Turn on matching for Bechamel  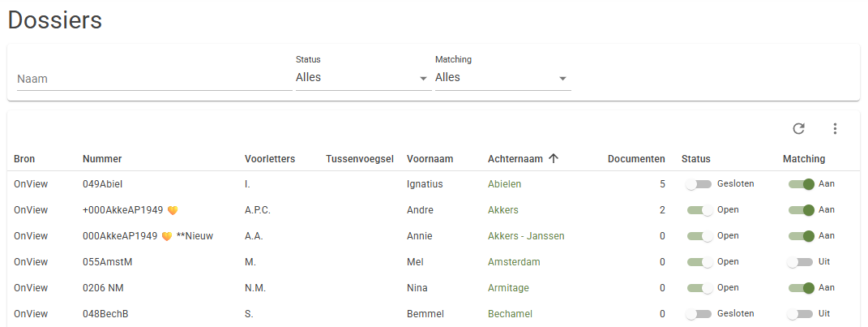(801, 314)
